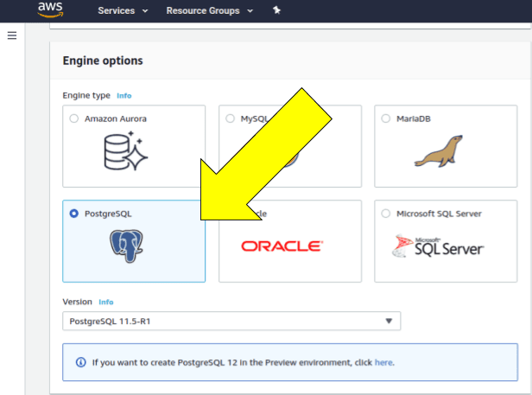
Task: Select the Amazon Aurora radio button
Action: click(73, 118)
